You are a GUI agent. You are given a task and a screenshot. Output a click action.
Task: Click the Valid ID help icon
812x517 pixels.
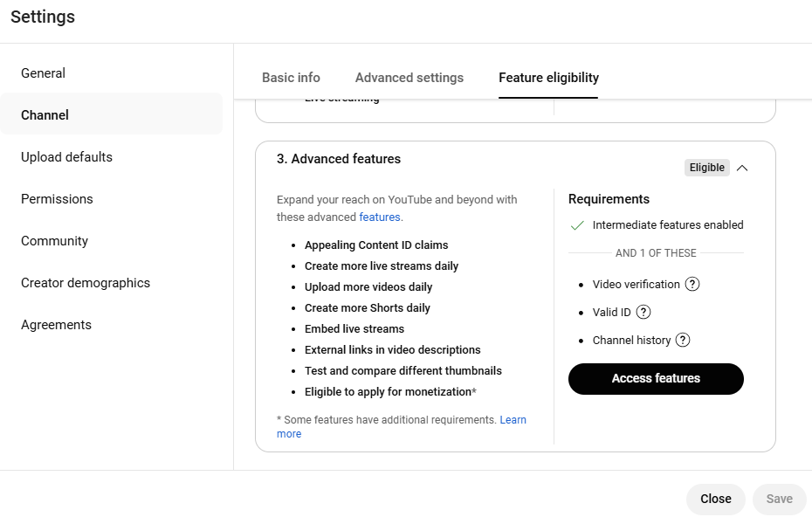(x=643, y=313)
